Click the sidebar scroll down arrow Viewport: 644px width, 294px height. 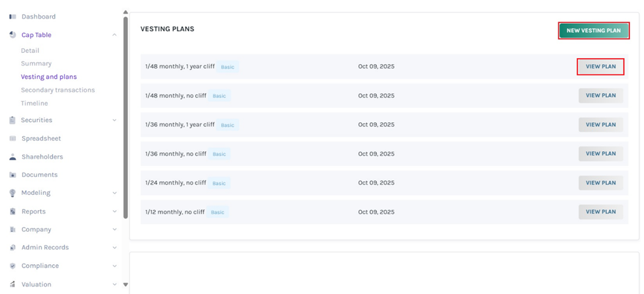coord(125,285)
